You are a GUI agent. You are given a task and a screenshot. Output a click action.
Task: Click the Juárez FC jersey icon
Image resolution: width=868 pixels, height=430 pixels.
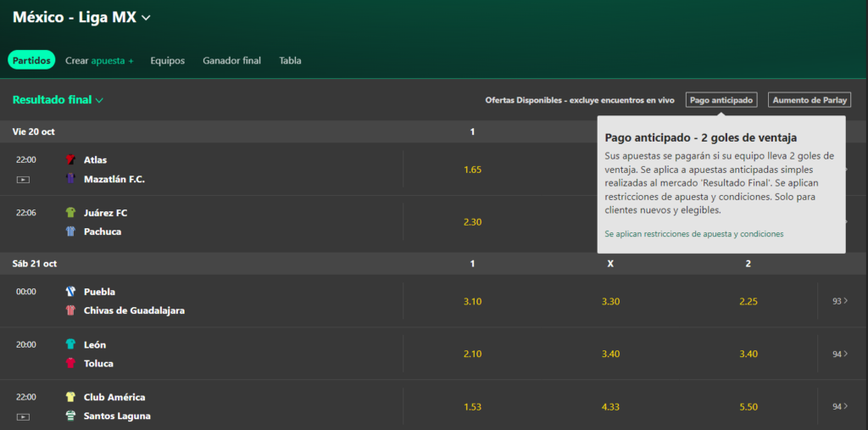pos(70,213)
